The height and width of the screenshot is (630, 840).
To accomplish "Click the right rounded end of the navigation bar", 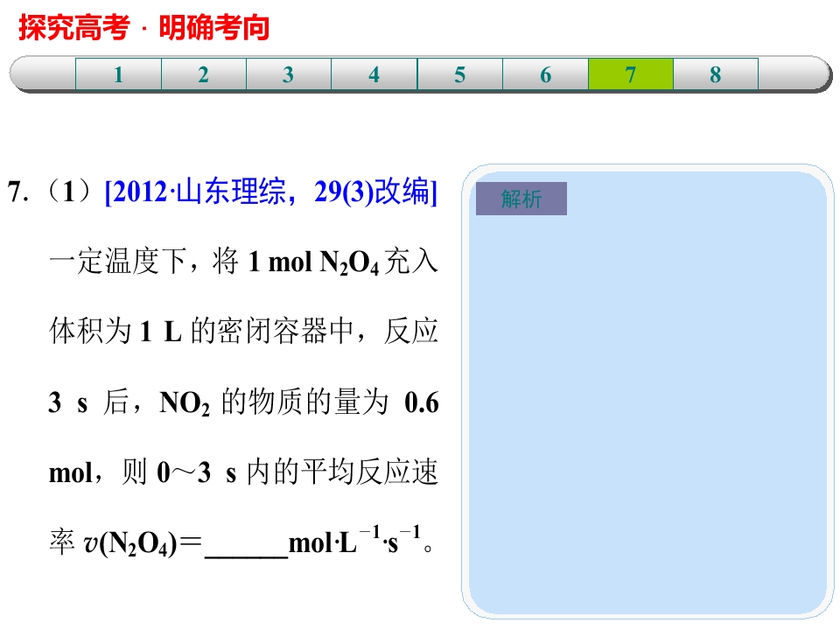I will [795, 73].
